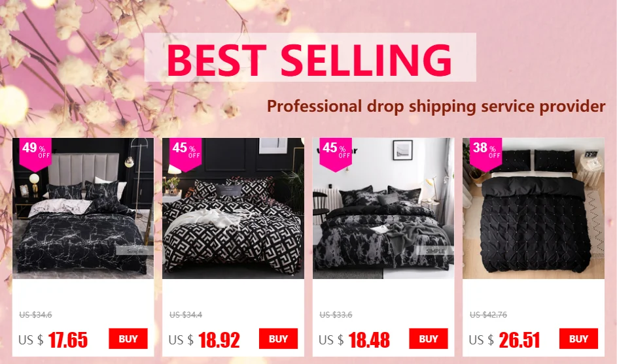
Task: Open the gray tie-dye bedding image
Action: pos(383,208)
